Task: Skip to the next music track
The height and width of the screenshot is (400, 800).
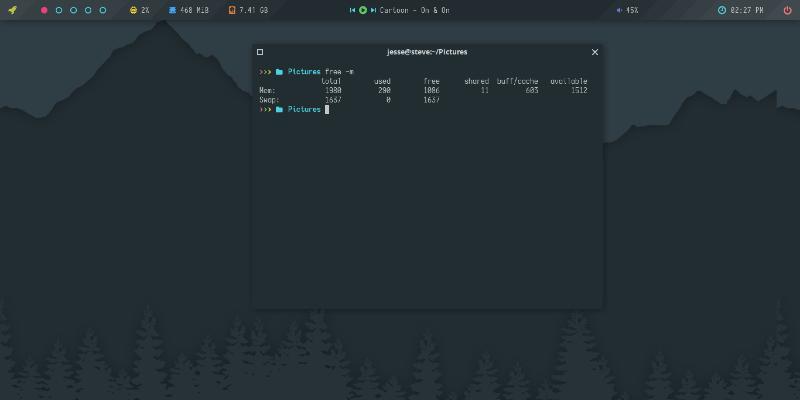Action: tap(374, 10)
